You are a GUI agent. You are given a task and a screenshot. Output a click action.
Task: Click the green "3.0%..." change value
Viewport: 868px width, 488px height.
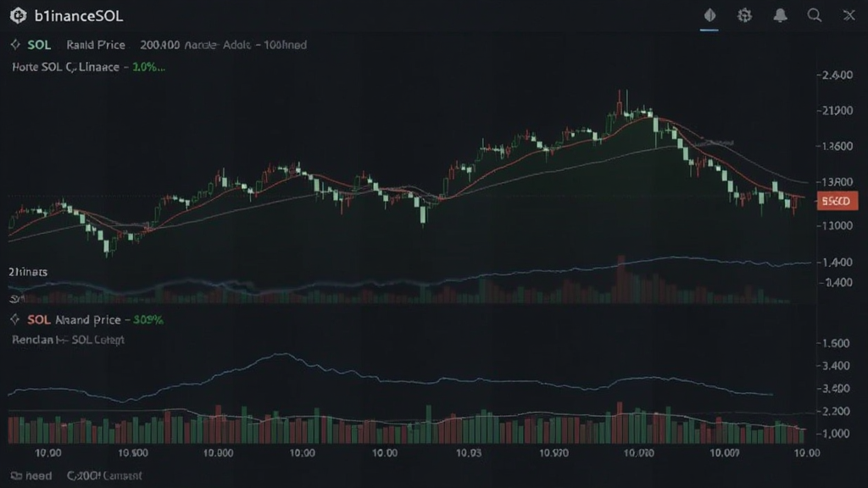coord(148,67)
